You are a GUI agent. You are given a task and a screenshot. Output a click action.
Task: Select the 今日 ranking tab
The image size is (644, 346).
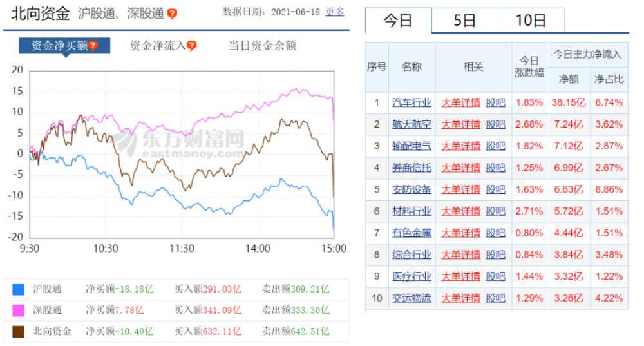pyautogui.click(x=398, y=20)
